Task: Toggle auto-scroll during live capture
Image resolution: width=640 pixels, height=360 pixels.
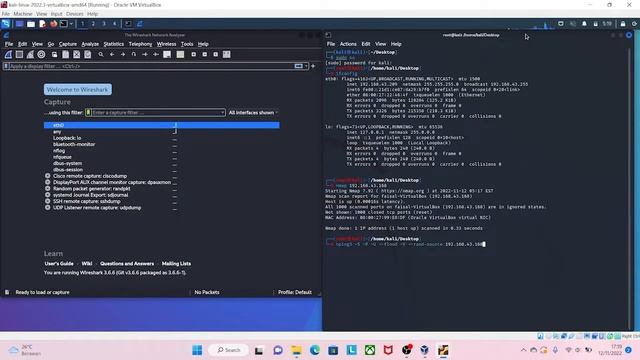Action: coord(167,54)
